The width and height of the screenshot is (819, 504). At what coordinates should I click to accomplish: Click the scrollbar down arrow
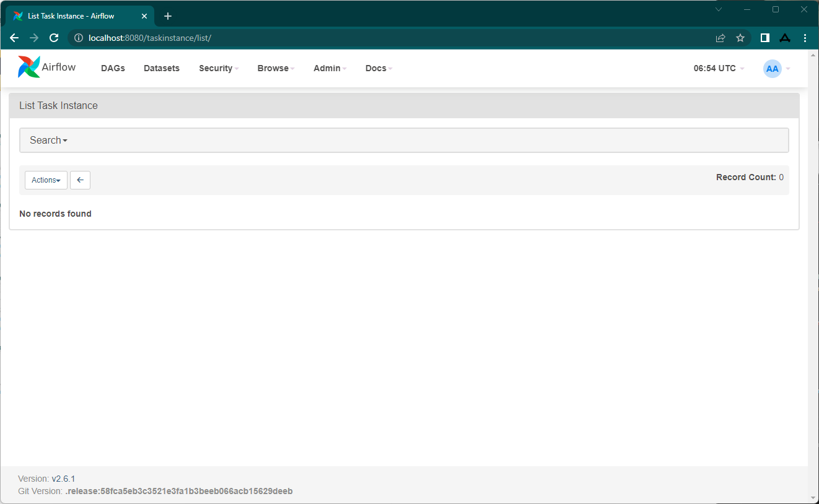point(813,498)
